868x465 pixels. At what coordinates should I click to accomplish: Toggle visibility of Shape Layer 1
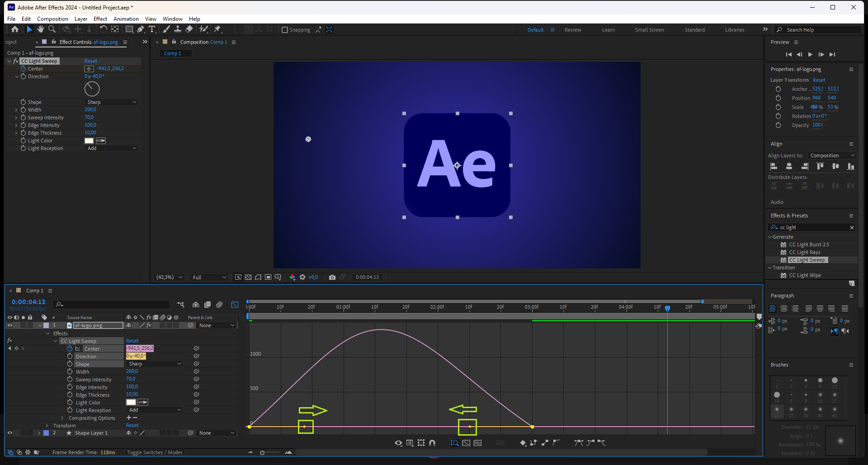(x=9, y=433)
